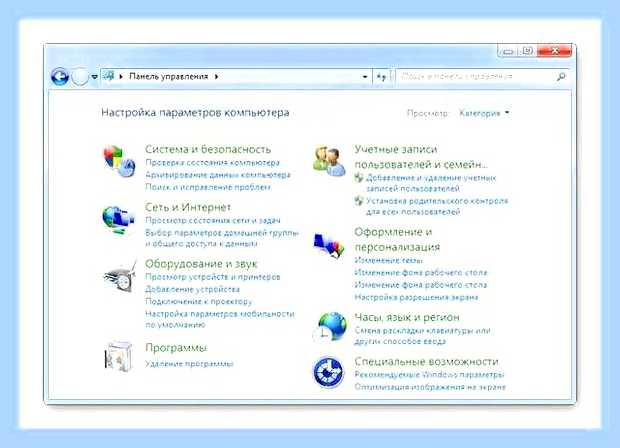The width and height of the screenshot is (620, 448).
Task: Minimize the Control Panel window
Action: tap(508, 51)
